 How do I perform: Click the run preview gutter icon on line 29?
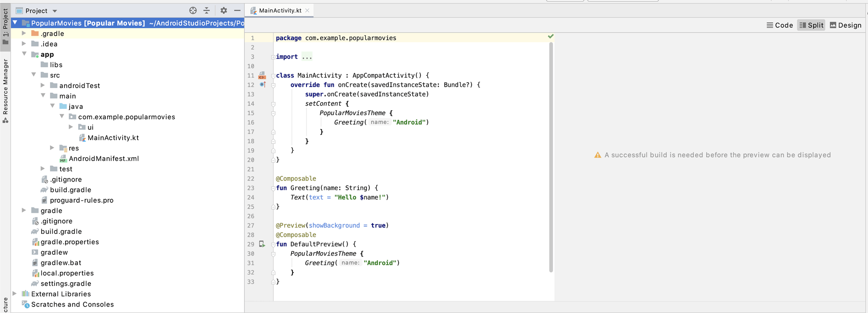(x=262, y=244)
